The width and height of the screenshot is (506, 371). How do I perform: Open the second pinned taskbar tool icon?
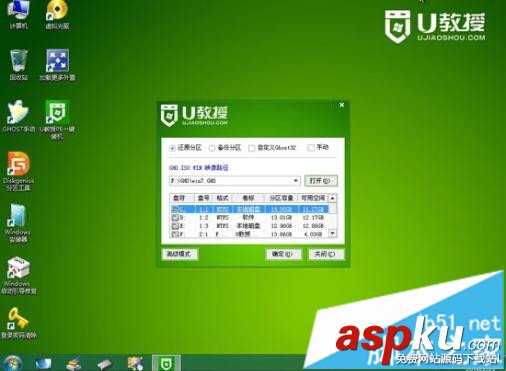click(x=74, y=364)
